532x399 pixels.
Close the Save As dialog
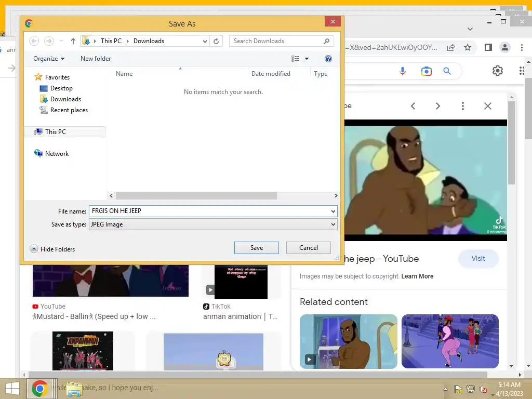[x=333, y=22]
